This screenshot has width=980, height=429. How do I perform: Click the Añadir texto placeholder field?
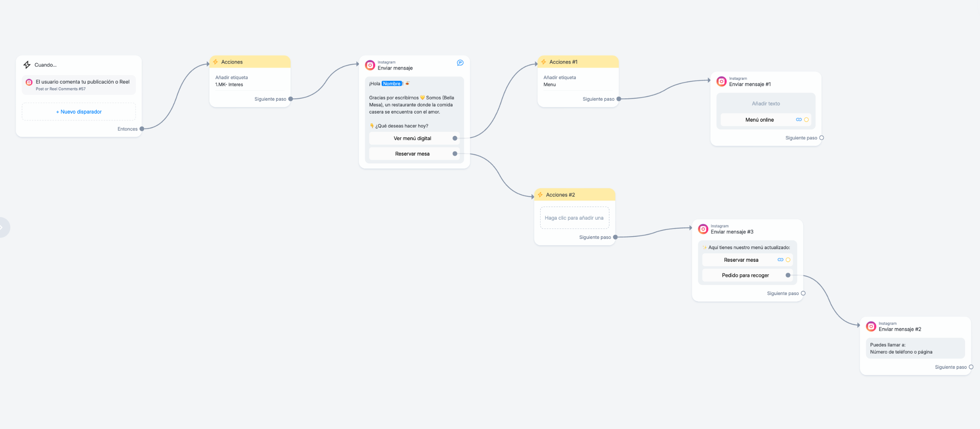[766, 104]
